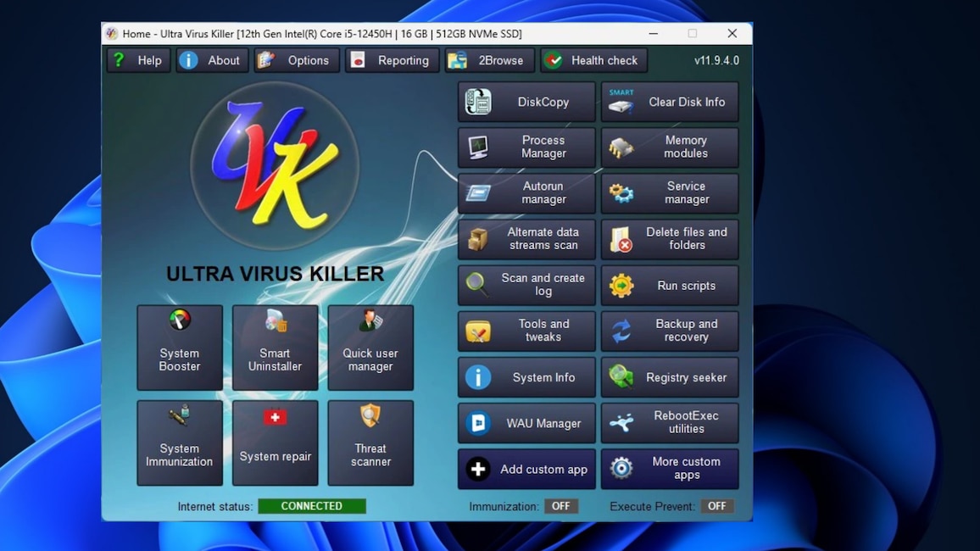Run Health check
Screen dimensions: 980x551
[593, 60]
